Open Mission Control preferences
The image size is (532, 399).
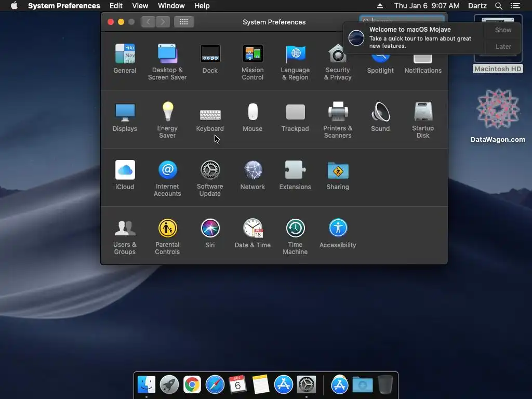pos(252,62)
